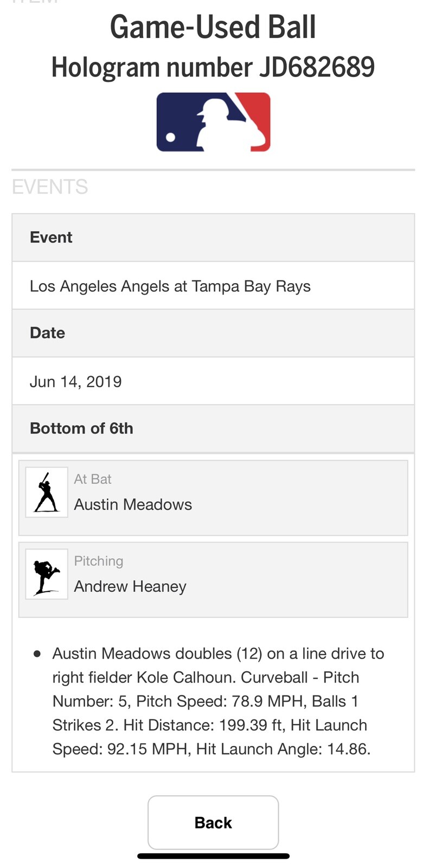The width and height of the screenshot is (423, 868).
Task: Click Los Angeles Angels at Tampa Bay Rays
Action: point(170,286)
